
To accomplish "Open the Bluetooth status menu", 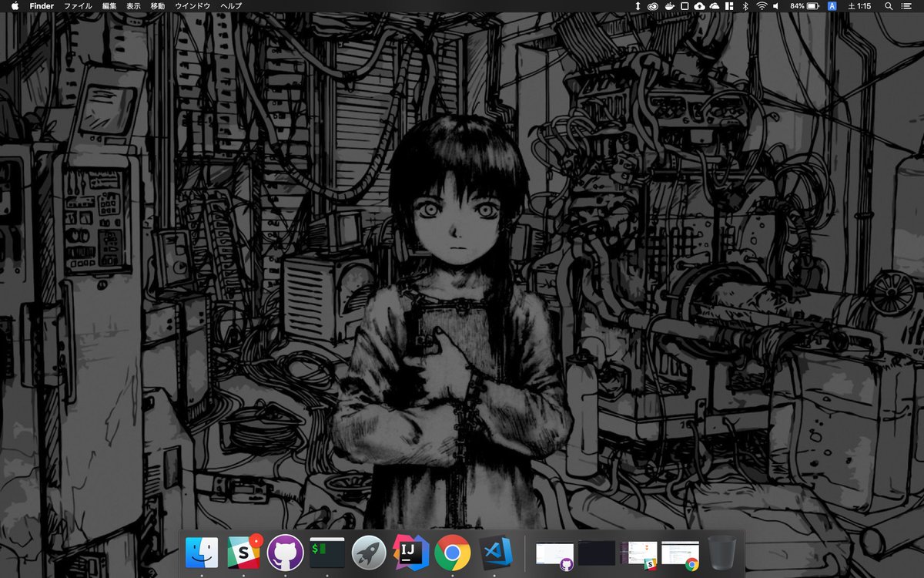I will point(745,6).
